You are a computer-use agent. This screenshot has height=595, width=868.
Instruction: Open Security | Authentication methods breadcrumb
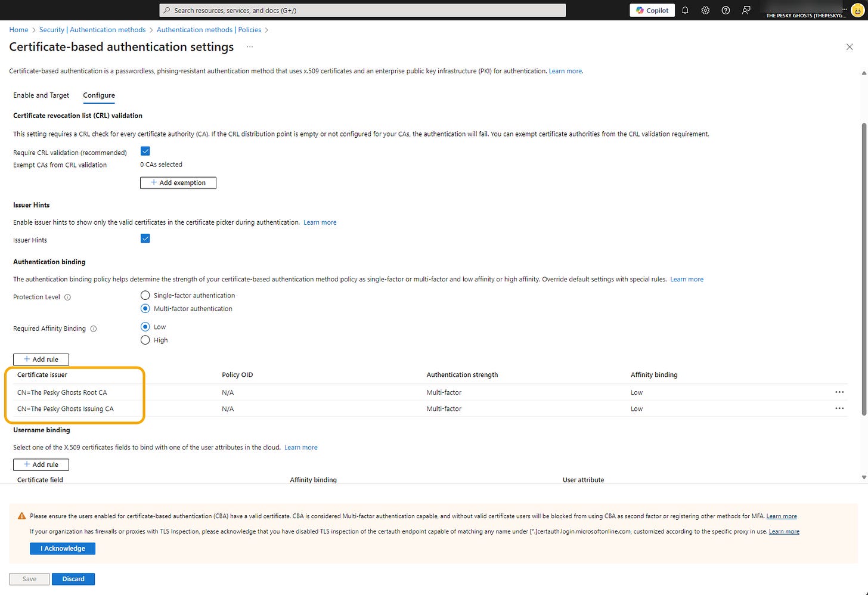pos(92,30)
